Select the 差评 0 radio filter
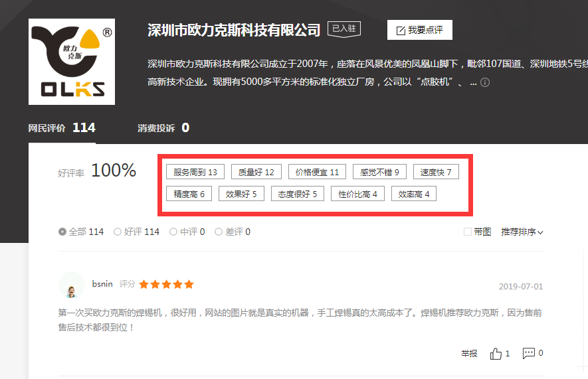Viewport: 588px width, 379px height. [229, 232]
